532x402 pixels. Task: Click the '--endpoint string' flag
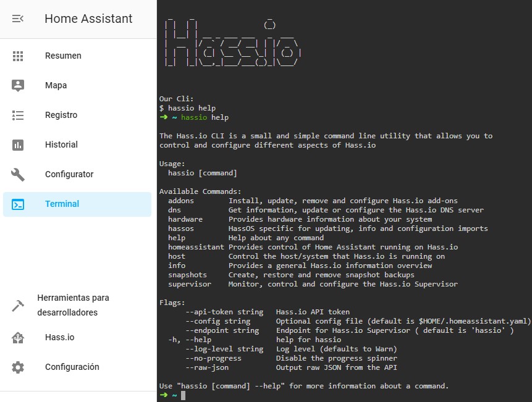[x=222, y=330]
